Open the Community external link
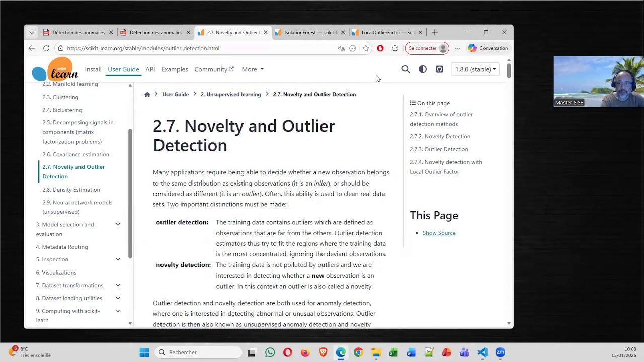The image size is (644, 362). pos(214,69)
